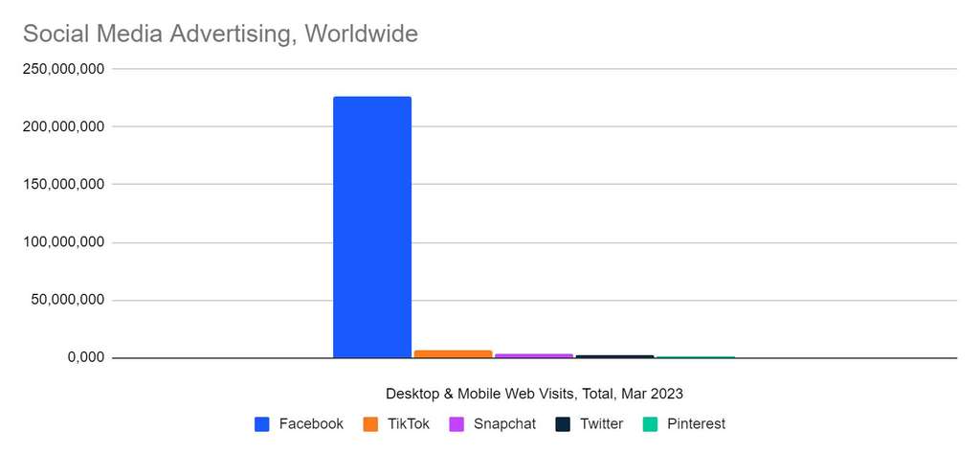Click the Snapchat legend label

504,424
